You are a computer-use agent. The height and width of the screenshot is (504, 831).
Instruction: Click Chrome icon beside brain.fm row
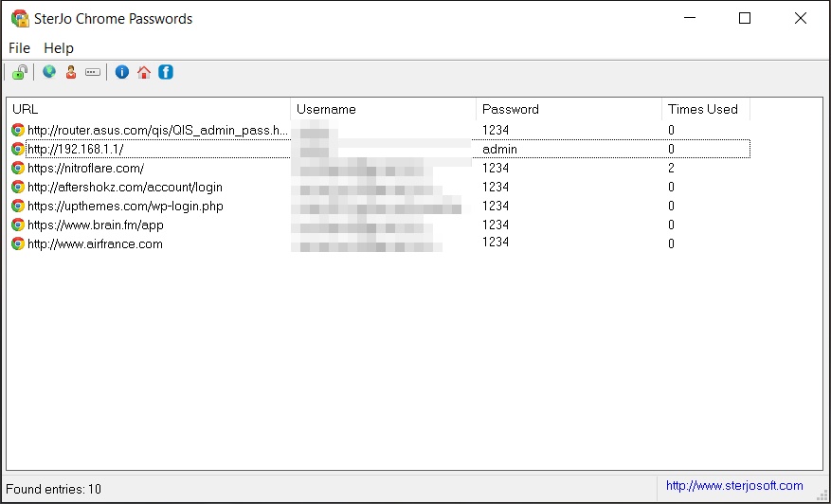tap(18, 225)
